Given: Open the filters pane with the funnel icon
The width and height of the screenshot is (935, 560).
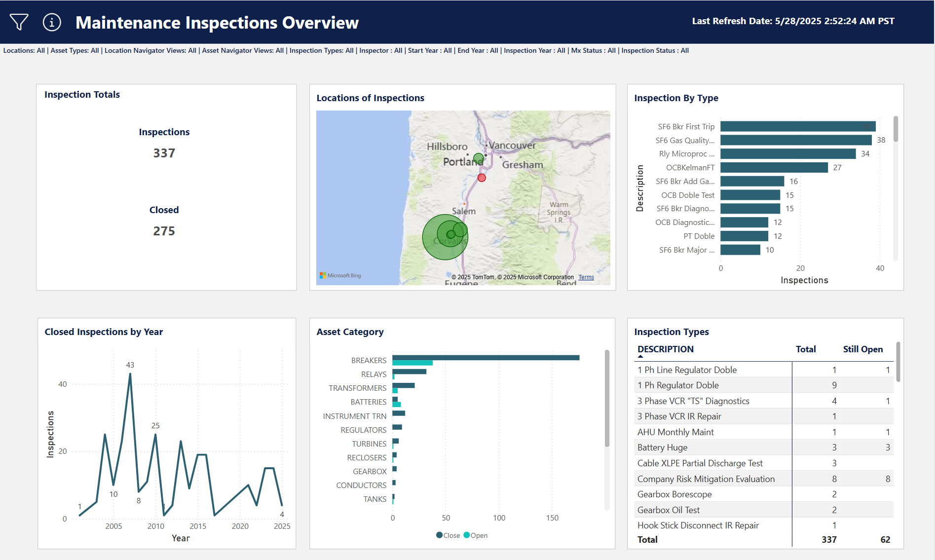Looking at the screenshot, I should point(19,22).
